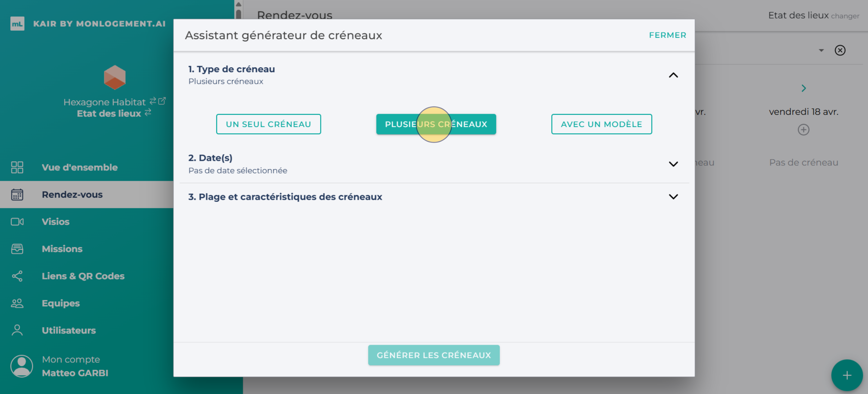Click the Rendez-vous calendar icon
Viewport: 868px width, 394px height.
tap(17, 195)
